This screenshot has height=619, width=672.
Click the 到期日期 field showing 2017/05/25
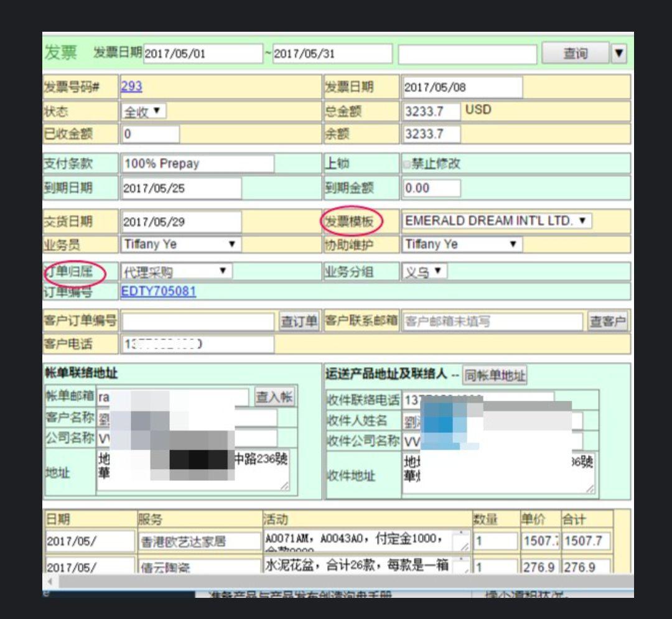[180, 187]
